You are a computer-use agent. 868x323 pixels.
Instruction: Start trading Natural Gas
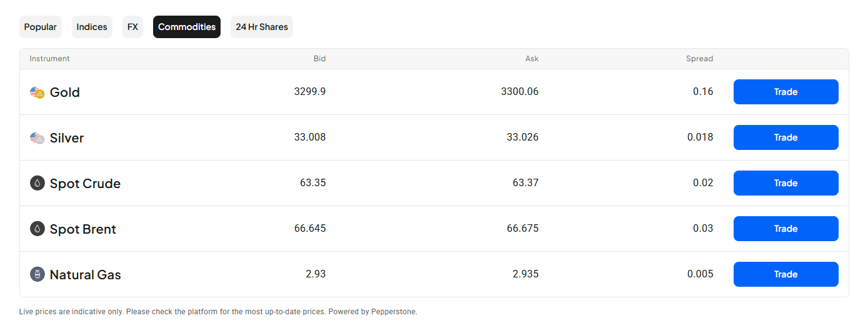[x=786, y=274]
